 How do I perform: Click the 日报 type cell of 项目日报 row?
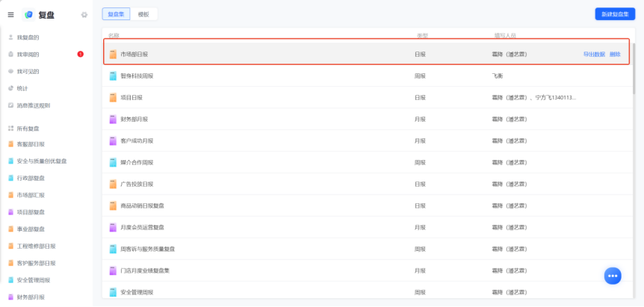(420, 98)
